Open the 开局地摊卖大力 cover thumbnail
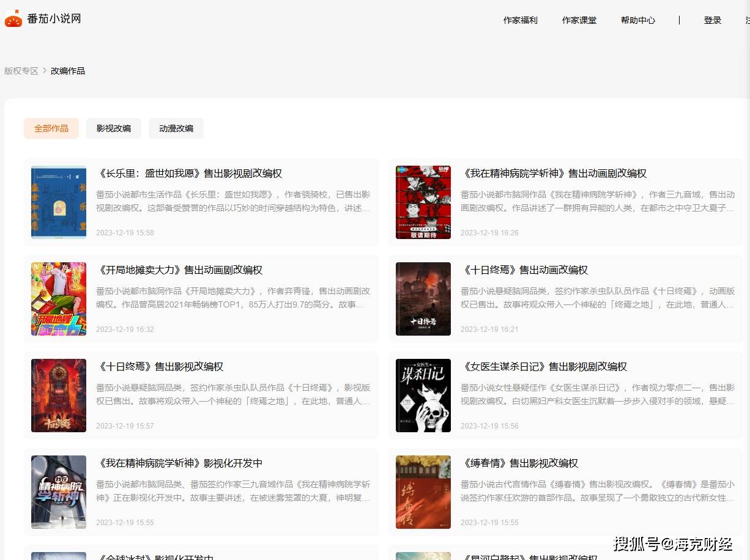The image size is (750, 560). pos(59,299)
